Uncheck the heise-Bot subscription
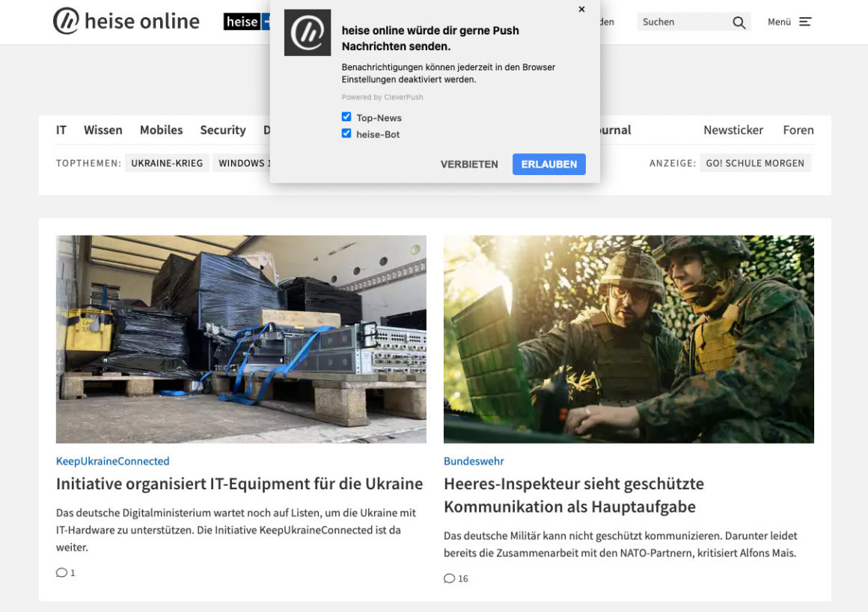Viewport: 868px width, 612px height. tap(346, 132)
